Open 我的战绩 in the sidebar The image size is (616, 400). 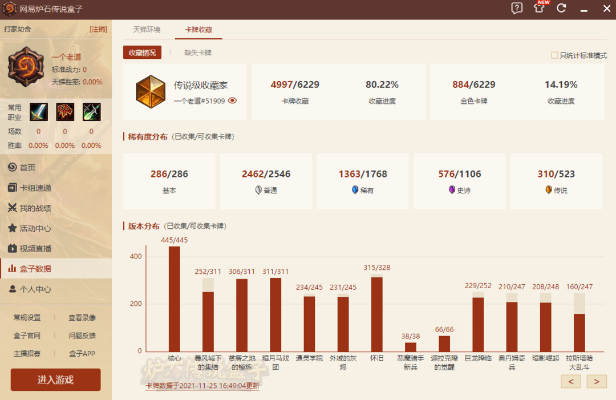coord(35,208)
